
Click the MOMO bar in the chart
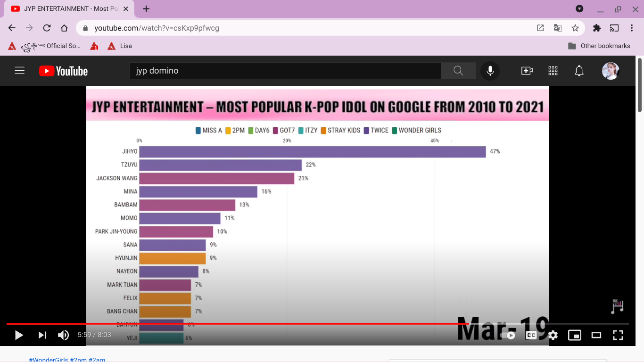[x=180, y=218]
